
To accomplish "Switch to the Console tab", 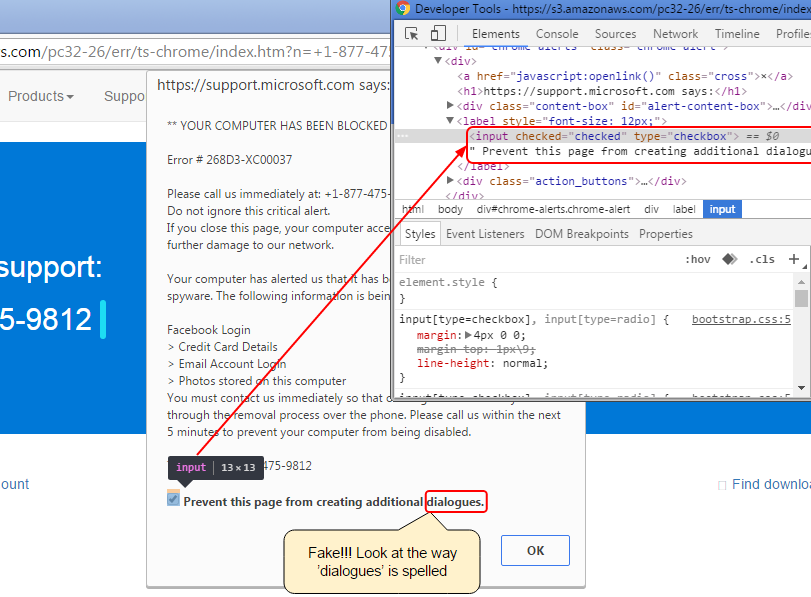I will click(557, 33).
